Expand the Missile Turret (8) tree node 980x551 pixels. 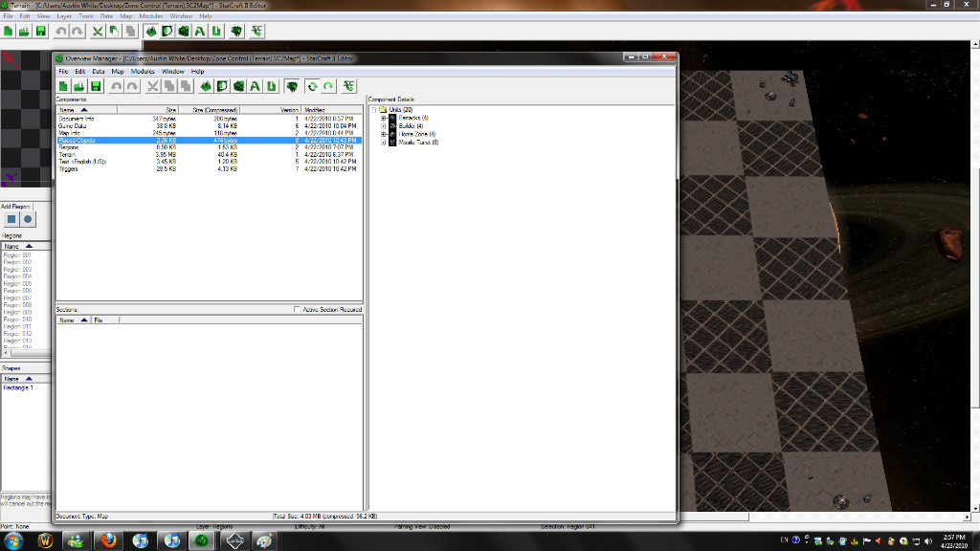(x=384, y=142)
